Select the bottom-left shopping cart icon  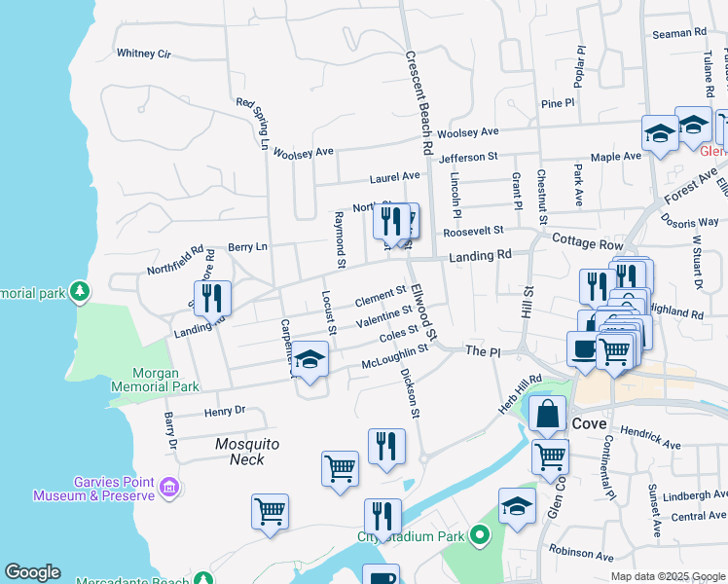pyautogui.click(x=270, y=511)
